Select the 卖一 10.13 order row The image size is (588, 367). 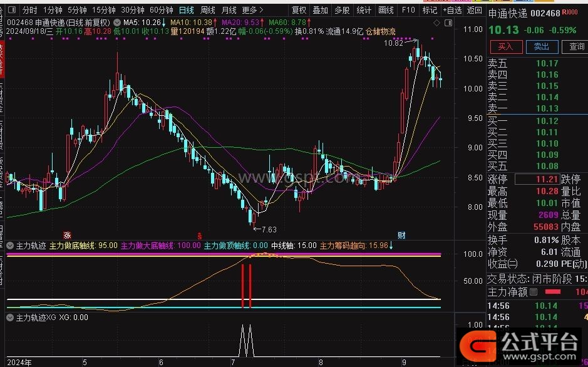pyautogui.click(x=537, y=108)
